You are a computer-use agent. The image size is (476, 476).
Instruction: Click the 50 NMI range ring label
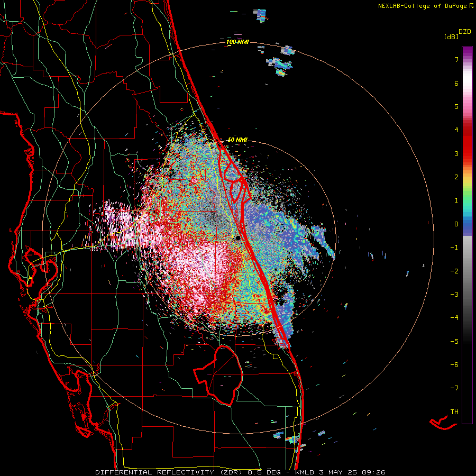237,140
